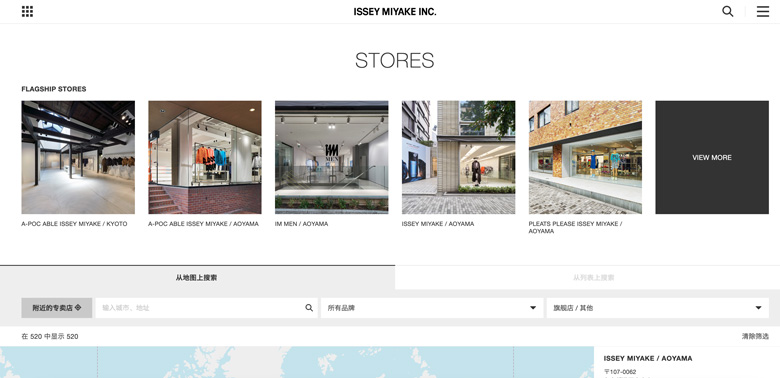Click the map area
Viewport: 780px width, 378px height.
click(x=297, y=362)
